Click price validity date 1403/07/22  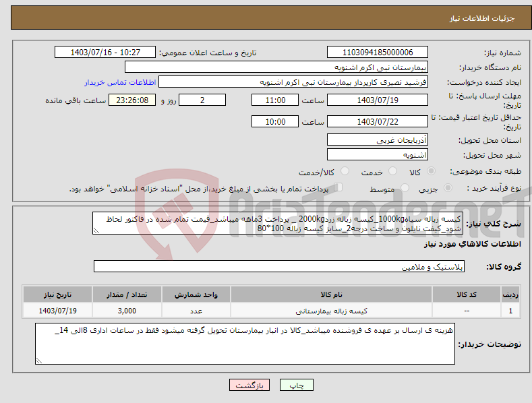tap(378, 121)
